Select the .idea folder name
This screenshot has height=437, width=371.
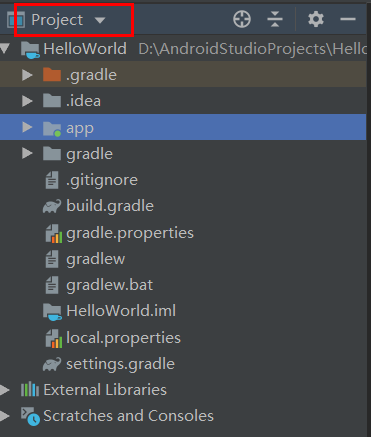tap(83, 101)
